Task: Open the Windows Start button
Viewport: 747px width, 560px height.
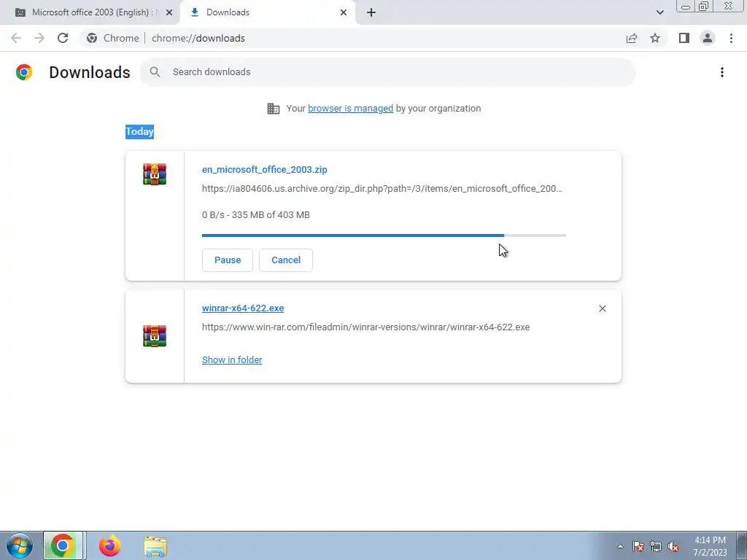Action: pyautogui.click(x=20, y=545)
